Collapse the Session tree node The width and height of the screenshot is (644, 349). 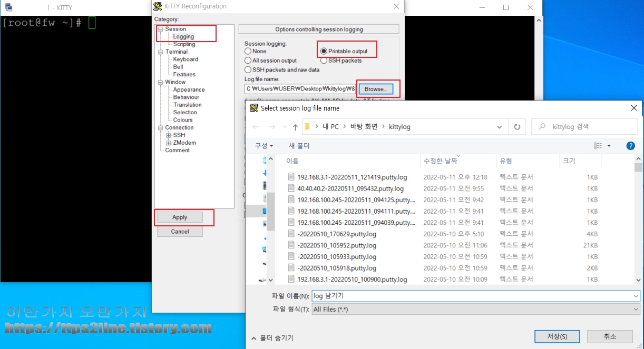(x=161, y=29)
